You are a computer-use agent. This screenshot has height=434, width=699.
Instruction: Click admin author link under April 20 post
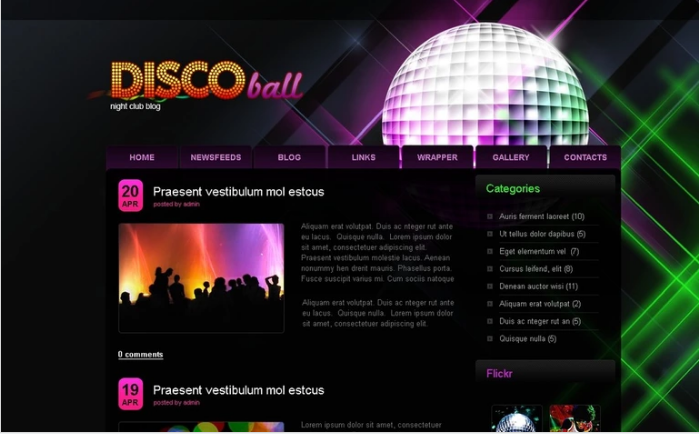tap(191, 204)
